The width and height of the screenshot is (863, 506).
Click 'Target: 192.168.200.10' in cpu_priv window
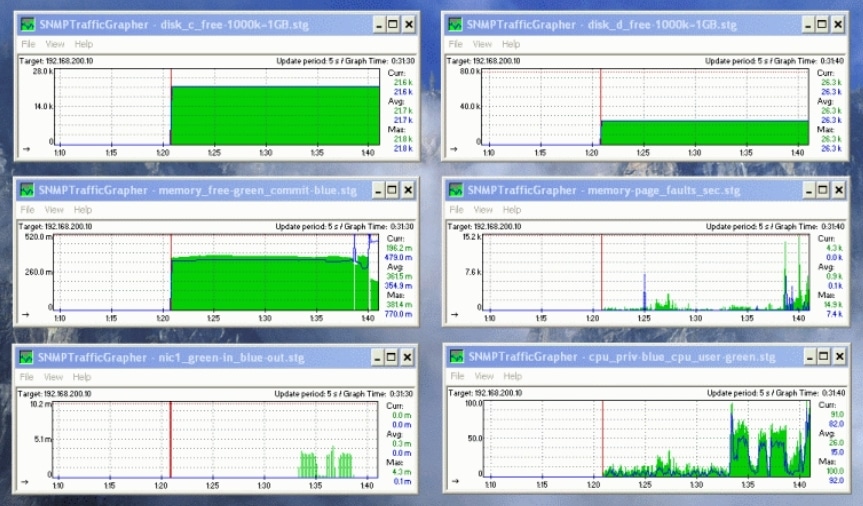[485, 393]
